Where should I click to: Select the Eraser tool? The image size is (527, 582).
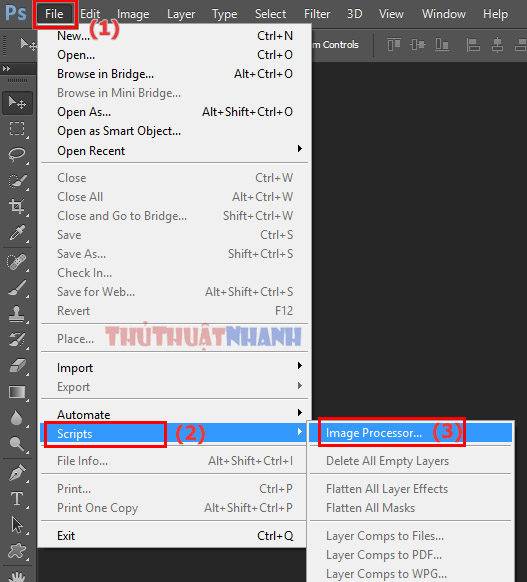coord(17,366)
